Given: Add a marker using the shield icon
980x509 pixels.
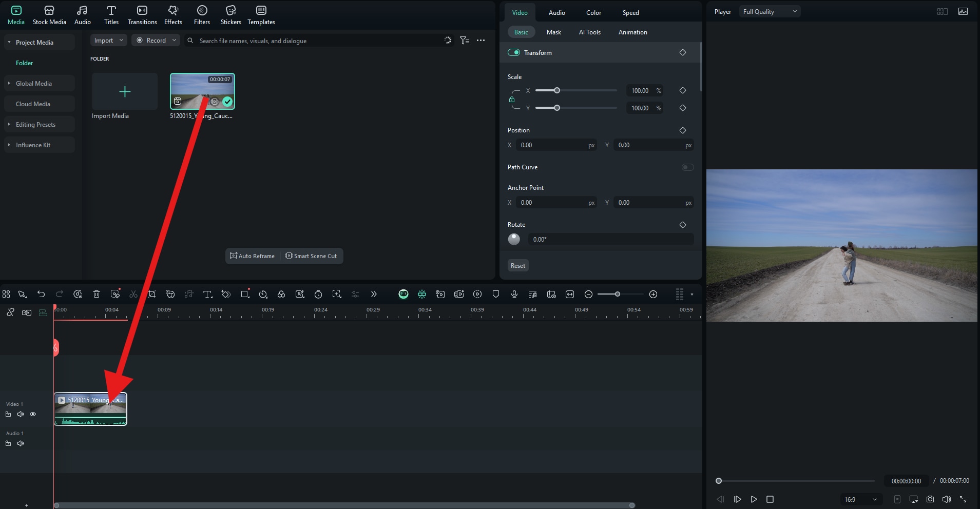Looking at the screenshot, I should [496, 294].
